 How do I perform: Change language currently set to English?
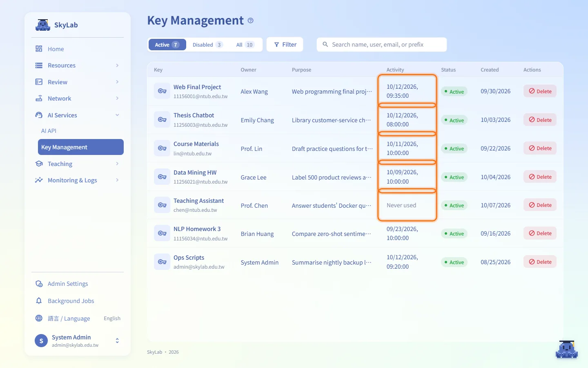point(112,319)
